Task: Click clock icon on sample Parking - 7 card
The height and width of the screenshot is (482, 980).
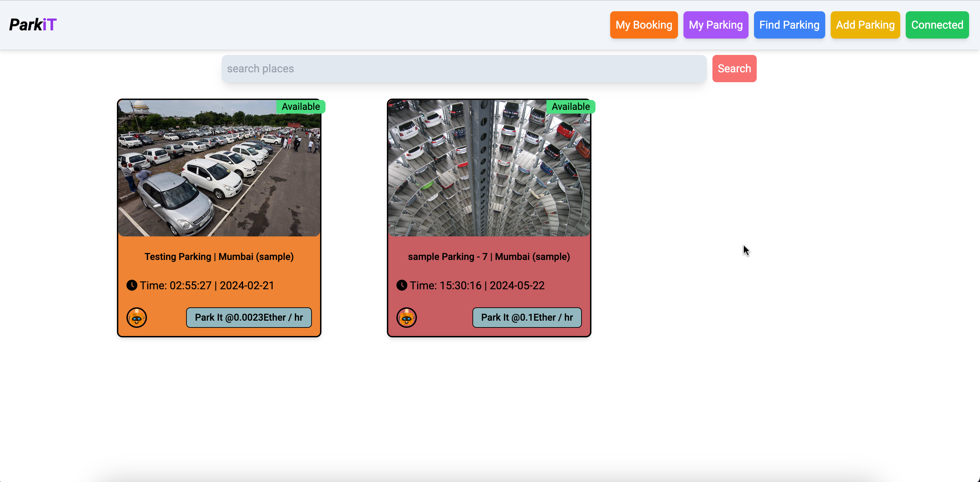Action: point(402,285)
